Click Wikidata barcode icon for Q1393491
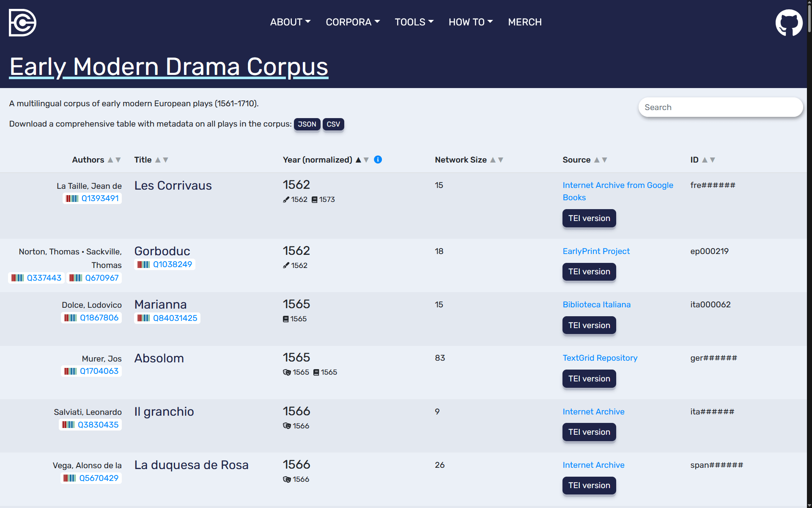812x508 pixels. point(72,199)
